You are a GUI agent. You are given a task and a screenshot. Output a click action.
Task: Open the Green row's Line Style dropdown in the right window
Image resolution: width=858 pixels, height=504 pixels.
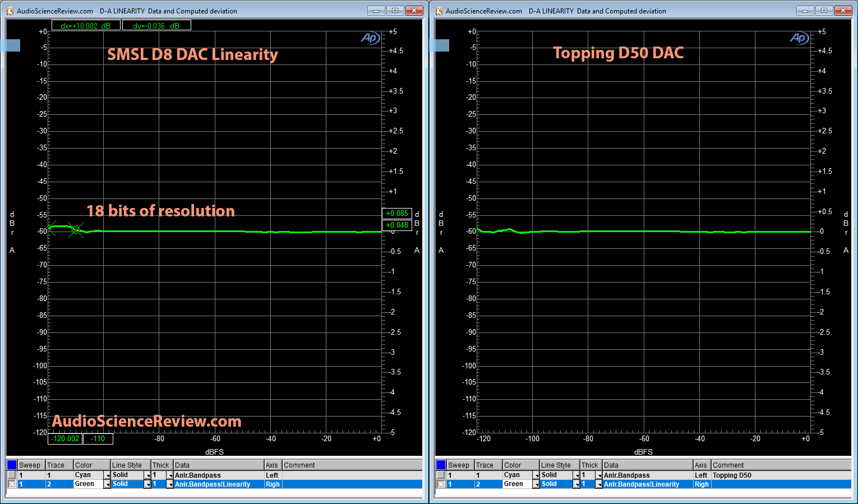(576, 484)
